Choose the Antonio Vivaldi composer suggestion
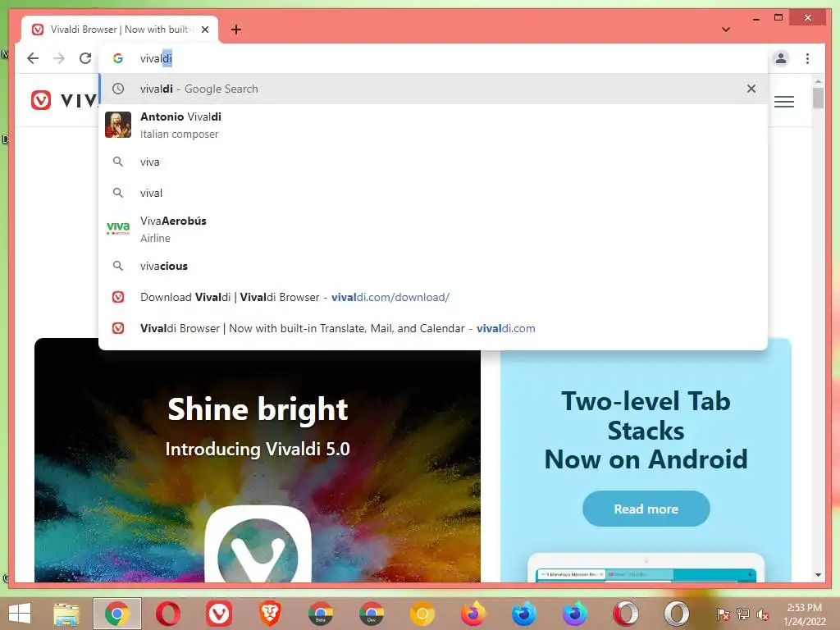 click(x=433, y=125)
